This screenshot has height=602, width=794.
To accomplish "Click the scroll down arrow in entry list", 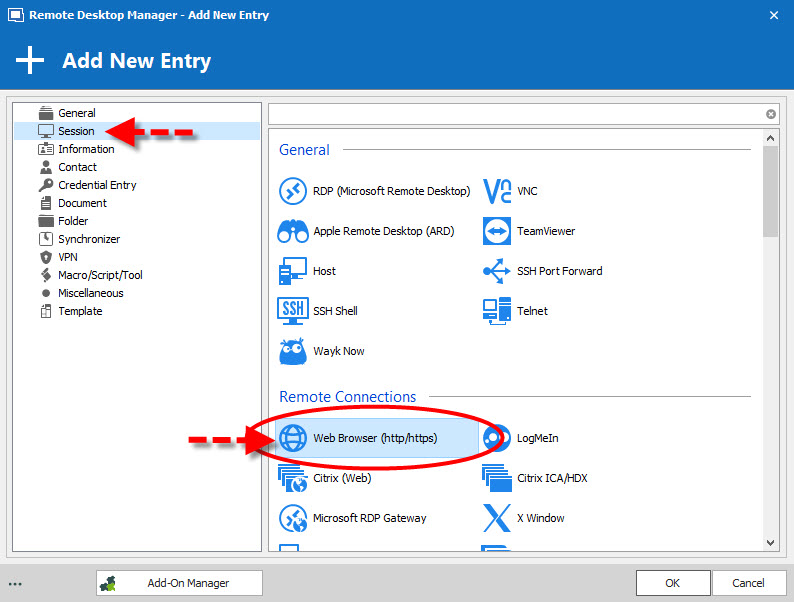I will pyautogui.click(x=770, y=542).
